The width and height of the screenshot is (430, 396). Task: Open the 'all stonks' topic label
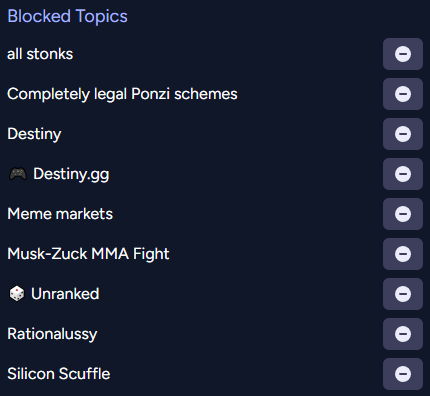(x=40, y=54)
